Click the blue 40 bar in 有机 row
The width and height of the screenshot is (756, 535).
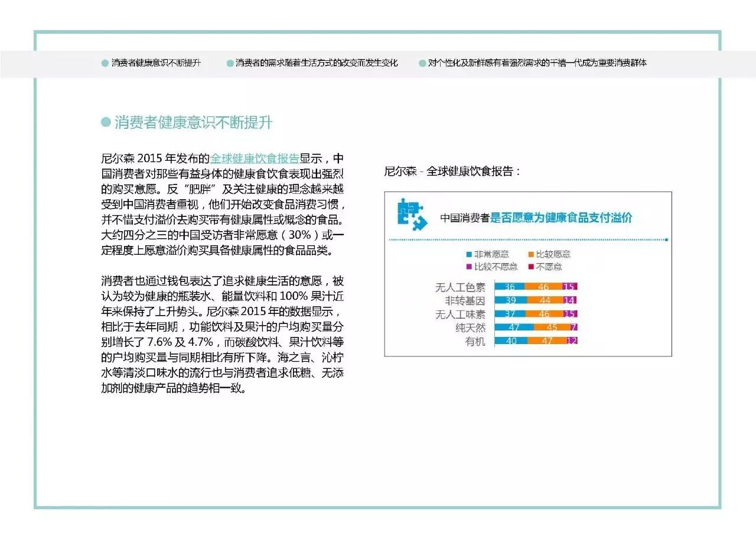511,341
